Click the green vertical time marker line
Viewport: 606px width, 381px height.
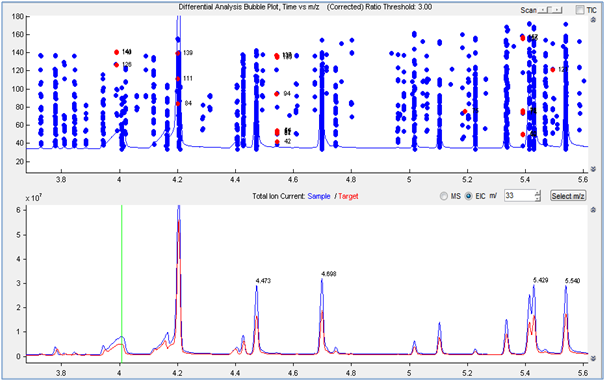point(121,284)
